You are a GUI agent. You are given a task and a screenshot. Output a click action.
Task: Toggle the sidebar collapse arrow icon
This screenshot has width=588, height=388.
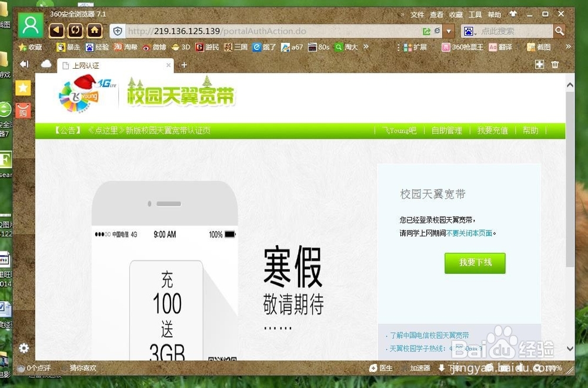tap(24, 64)
